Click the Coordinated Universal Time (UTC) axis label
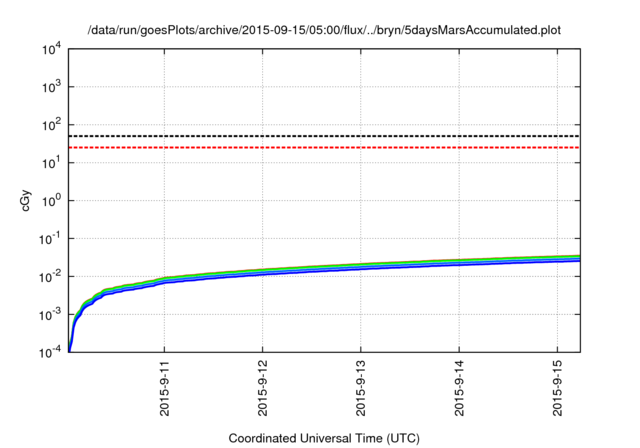Viewport: 640px width, 448px height. pyautogui.click(x=324, y=438)
